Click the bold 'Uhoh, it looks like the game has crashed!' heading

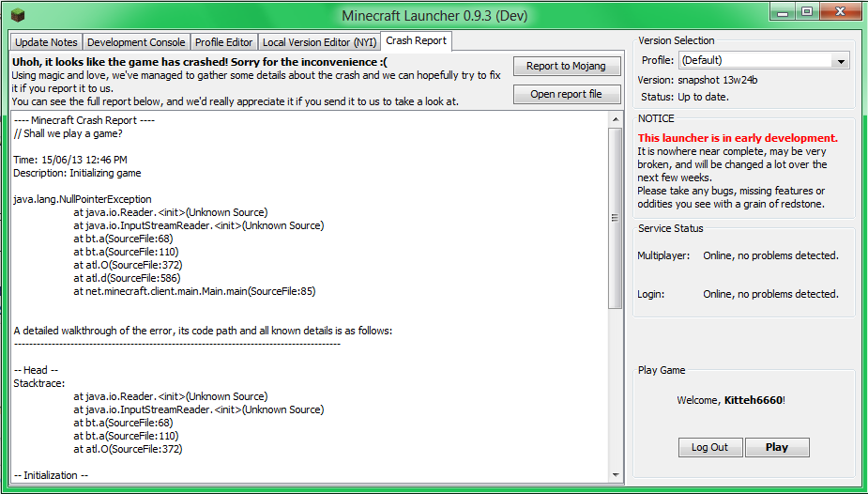click(x=200, y=62)
